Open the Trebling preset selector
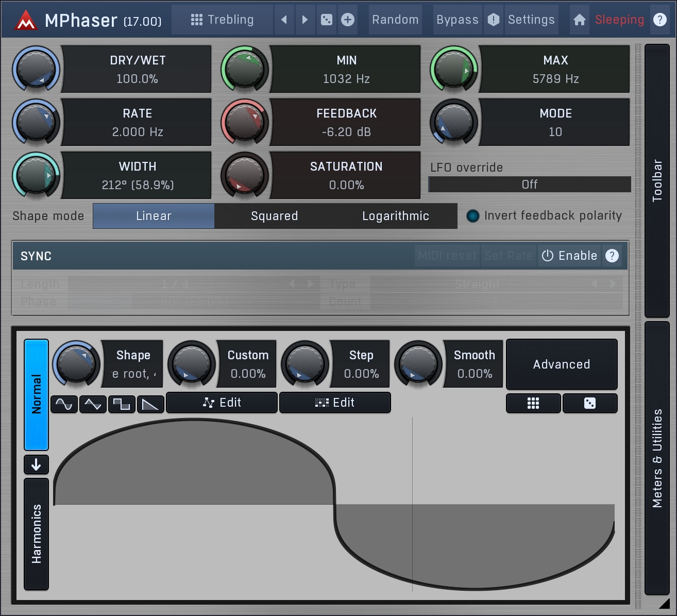The image size is (677, 616). click(x=223, y=20)
